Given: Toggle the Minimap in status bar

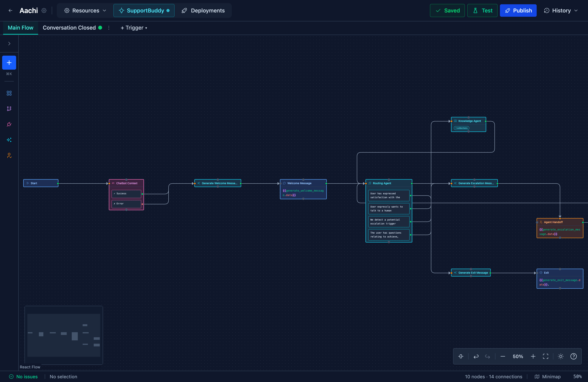Looking at the screenshot, I should click(x=548, y=377).
